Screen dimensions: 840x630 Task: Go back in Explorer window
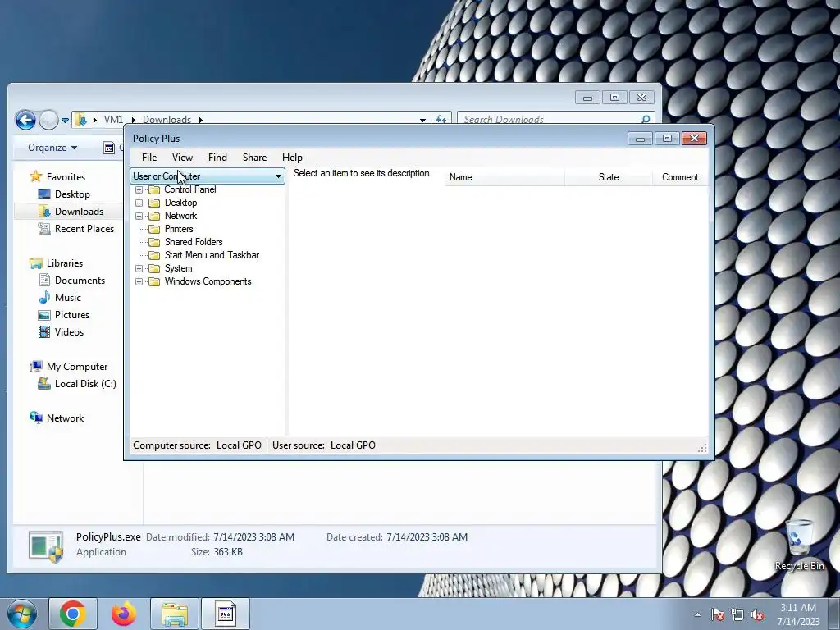[x=25, y=120]
